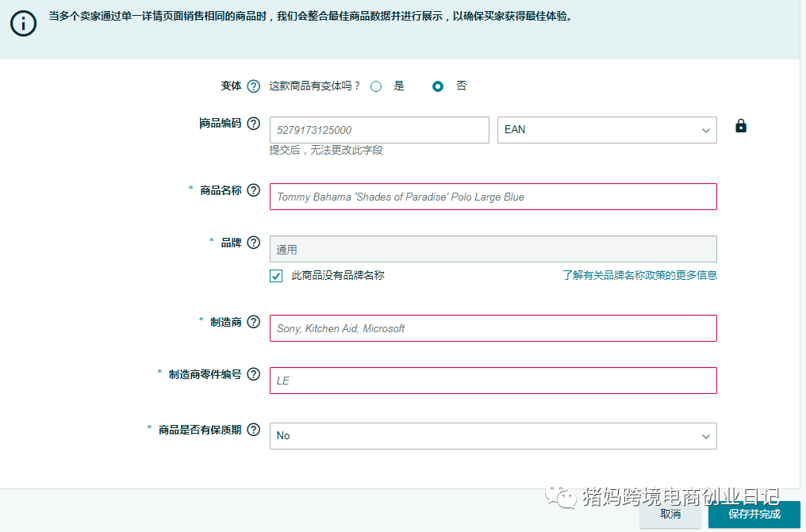Expand the shelf life dropdown showing No
Image resolution: width=806 pixels, height=532 pixels.
click(493, 435)
